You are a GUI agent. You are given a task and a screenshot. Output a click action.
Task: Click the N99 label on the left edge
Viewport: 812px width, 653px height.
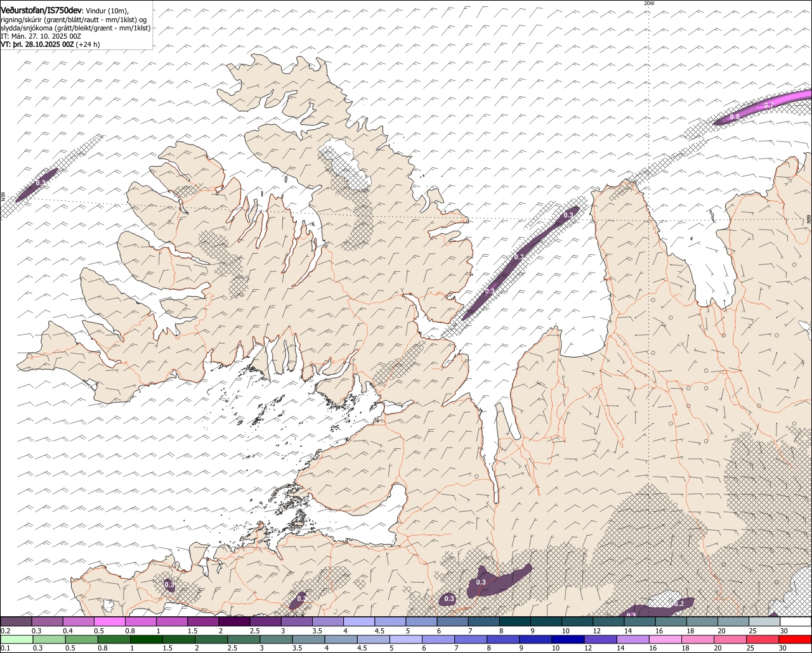(3, 197)
